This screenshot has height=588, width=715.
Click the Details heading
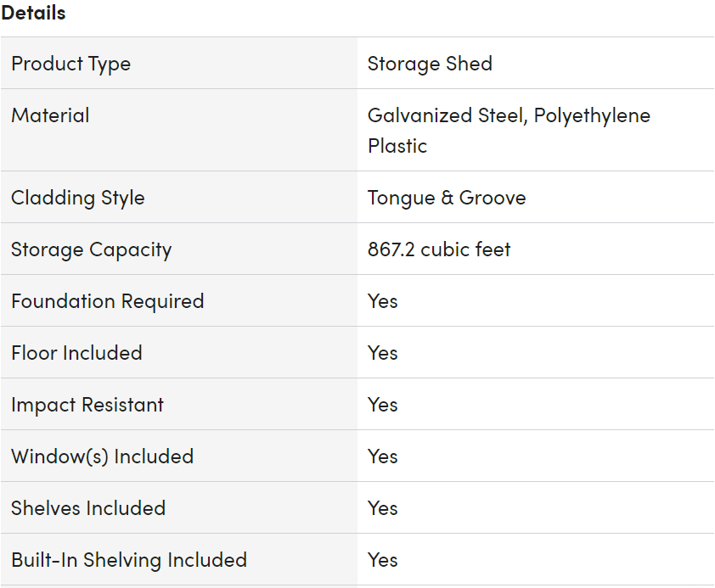[x=33, y=13]
